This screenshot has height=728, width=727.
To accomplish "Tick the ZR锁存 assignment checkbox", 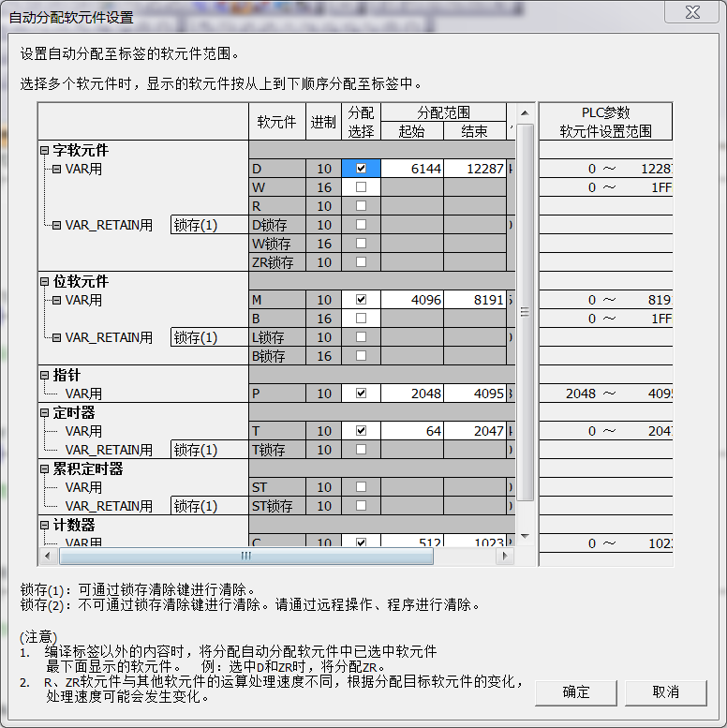I will point(361,262).
